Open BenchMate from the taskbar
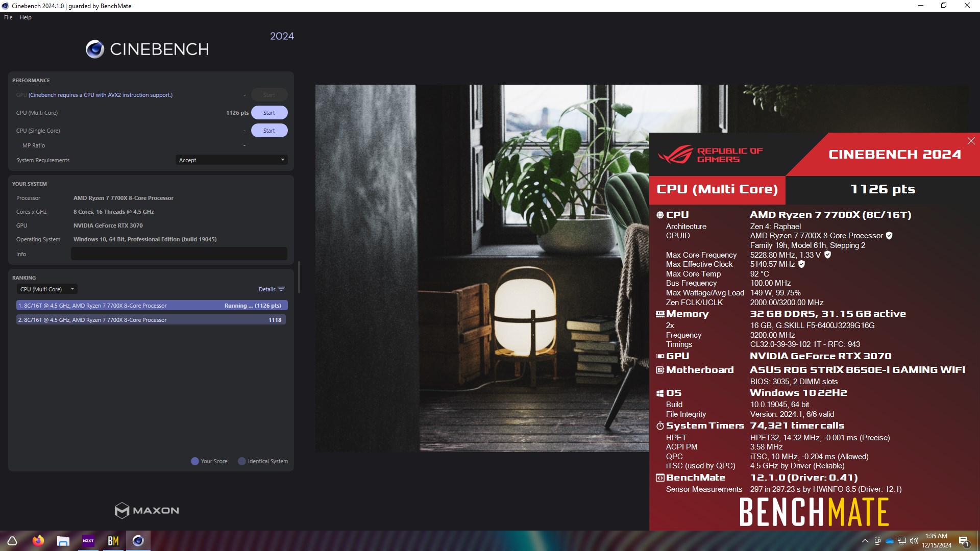Screen dimensions: 980x551 113,541
